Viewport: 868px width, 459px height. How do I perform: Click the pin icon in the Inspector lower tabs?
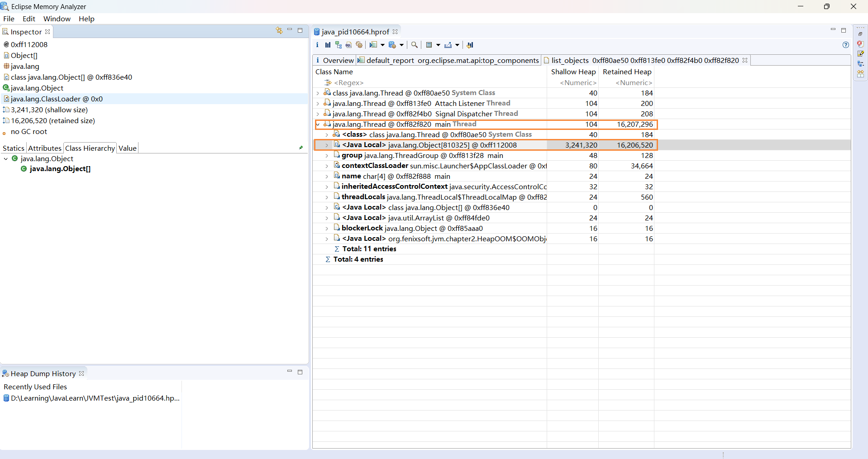(x=301, y=148)
